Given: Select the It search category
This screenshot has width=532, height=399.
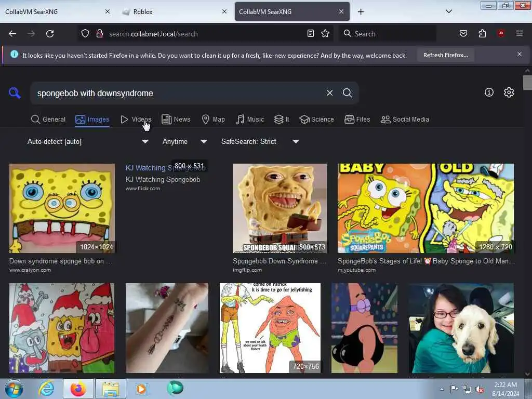Looking at the screenshot, I should [x=282, y=119].
